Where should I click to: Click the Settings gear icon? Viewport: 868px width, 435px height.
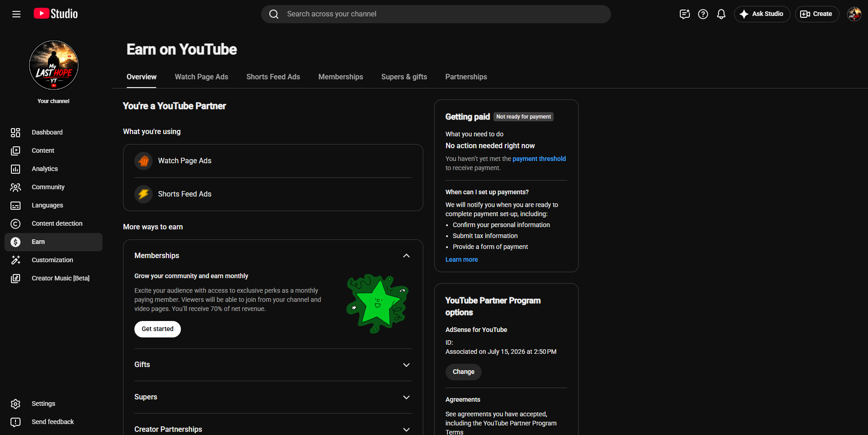click(x=15, y=404)
